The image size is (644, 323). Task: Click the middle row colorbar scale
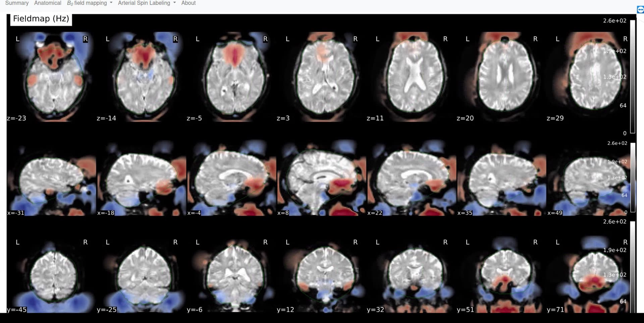tap(633, 177)
